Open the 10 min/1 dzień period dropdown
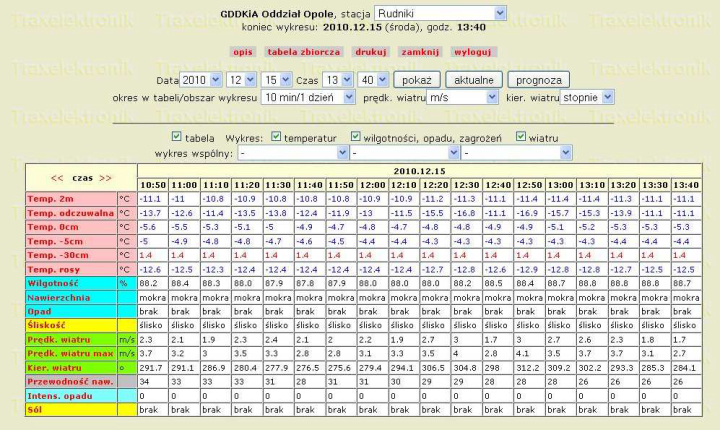The height and width of the screenshot is (430, 720). [x=308, y=97]
